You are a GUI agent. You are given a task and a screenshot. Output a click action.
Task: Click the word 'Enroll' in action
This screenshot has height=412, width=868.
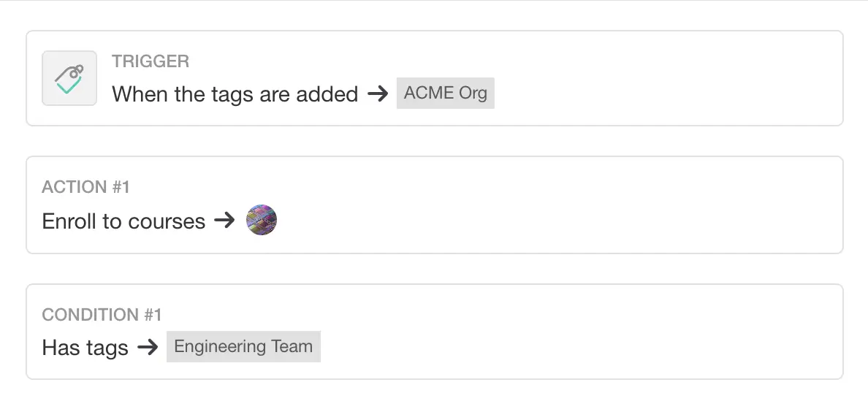click(69, 221)
